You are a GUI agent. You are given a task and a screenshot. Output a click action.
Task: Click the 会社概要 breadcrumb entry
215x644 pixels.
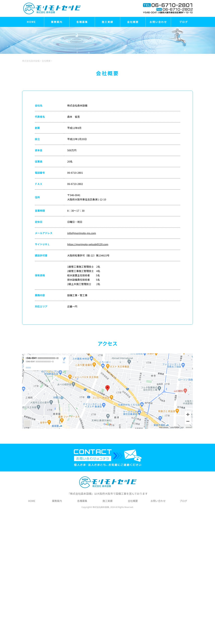[46, 61]
